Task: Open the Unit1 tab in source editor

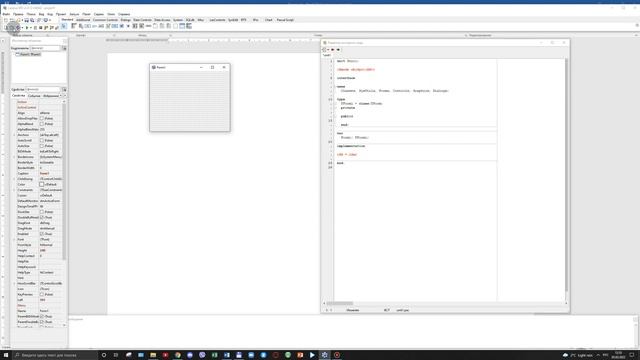Action: 327,55
